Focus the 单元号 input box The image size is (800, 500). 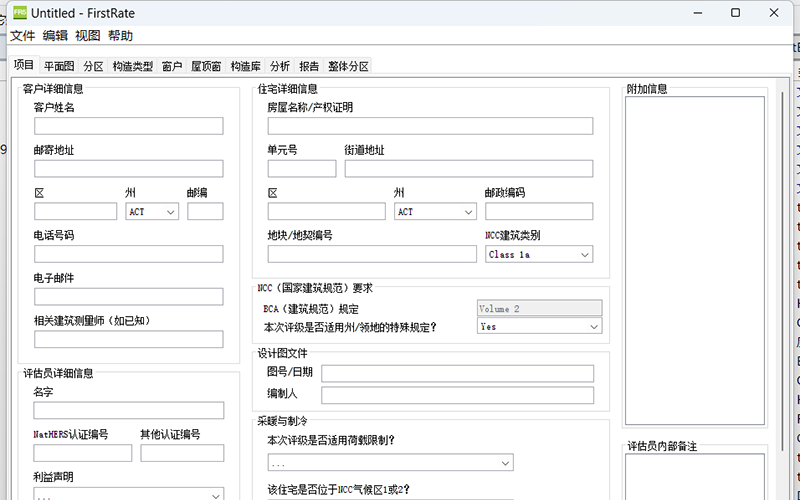point(302,169)
